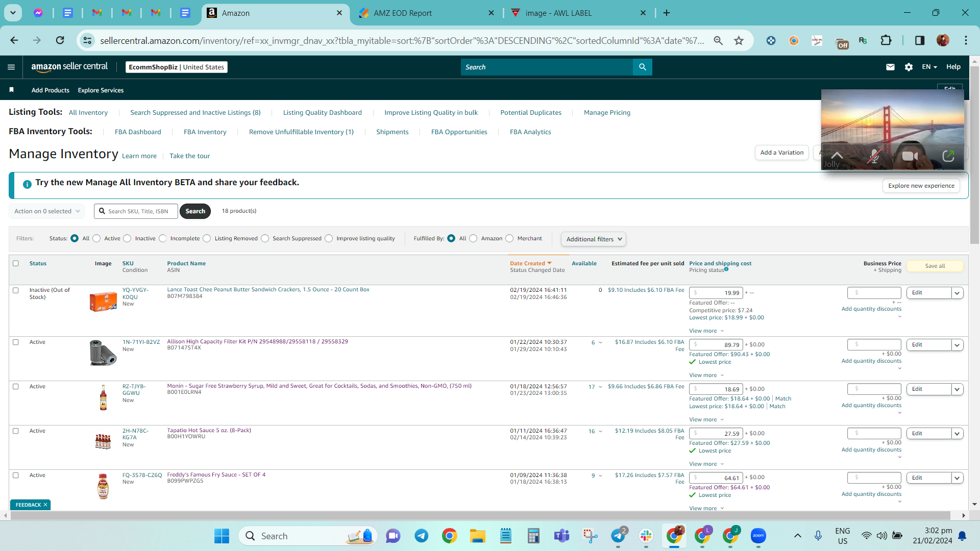Viewport: 980px width, 551px height.
Task: Expand View more for Monin syrup pricing
Action: [706, 419]
